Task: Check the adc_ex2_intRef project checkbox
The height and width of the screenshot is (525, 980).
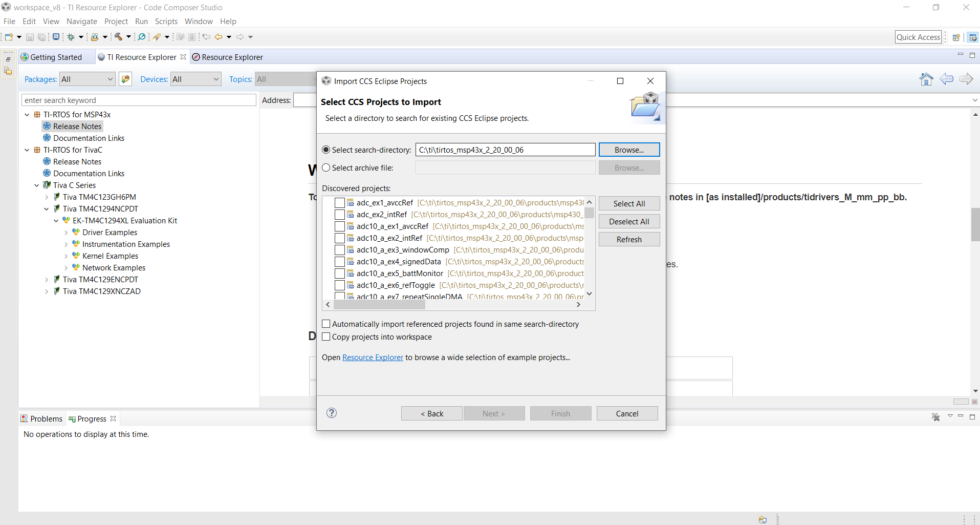Action: [339, 215]
